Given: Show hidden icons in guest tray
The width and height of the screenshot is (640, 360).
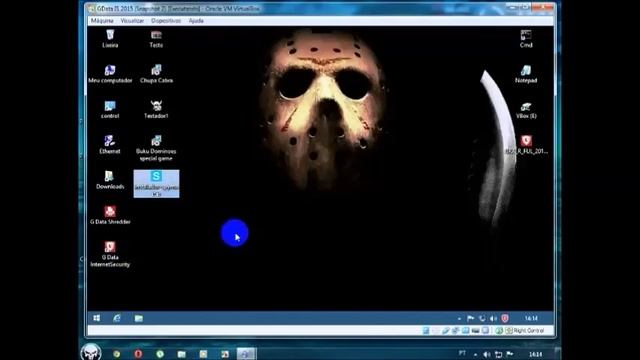Looking at the screenshot, I should pos(459,318).
